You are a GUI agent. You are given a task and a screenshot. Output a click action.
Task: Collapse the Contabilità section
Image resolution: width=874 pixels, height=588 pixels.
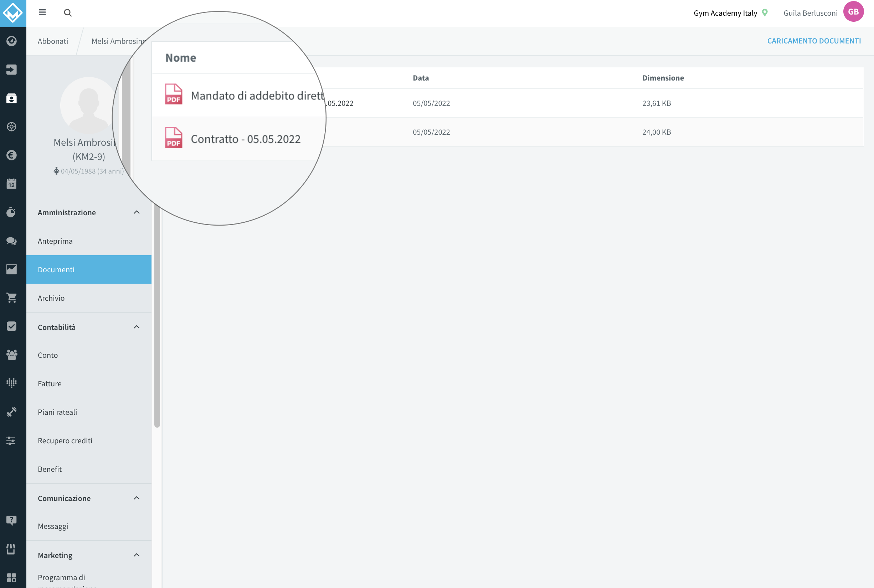tap(137, 327)
